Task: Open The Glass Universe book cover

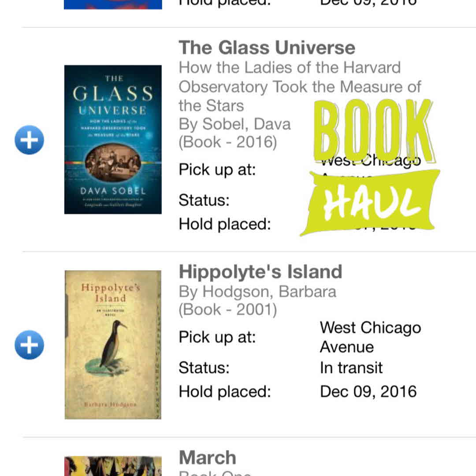Action: pyautogui.click(x=113, y=139)
